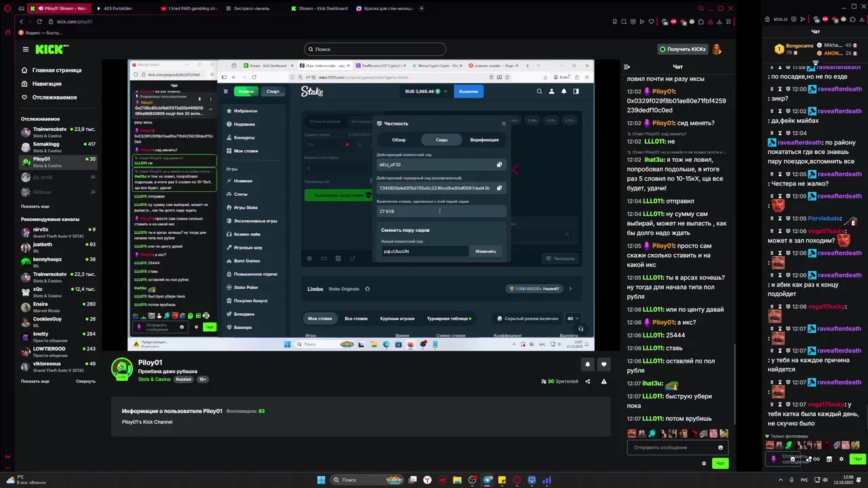Image resolution: width=868 pixels, height=488 pixels.
Task: Switch to 'I tried PAID gambling' tab
Action: pyautogui.click(x=189, y=8)
